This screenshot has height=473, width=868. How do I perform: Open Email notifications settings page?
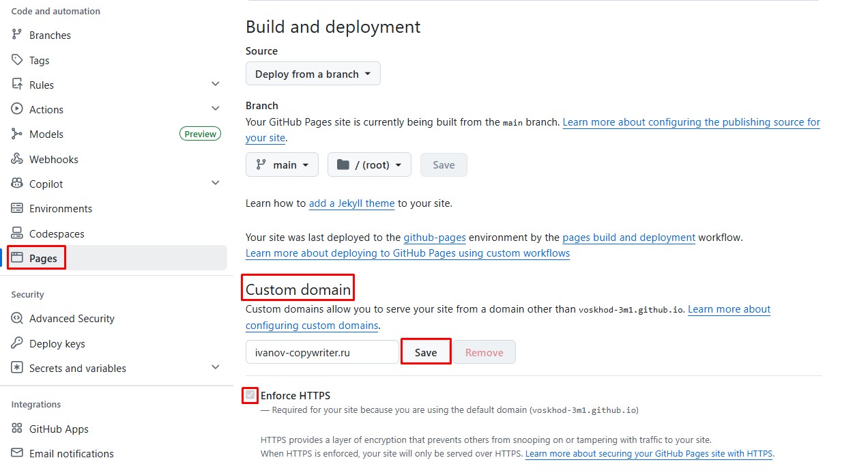point(71,453)
